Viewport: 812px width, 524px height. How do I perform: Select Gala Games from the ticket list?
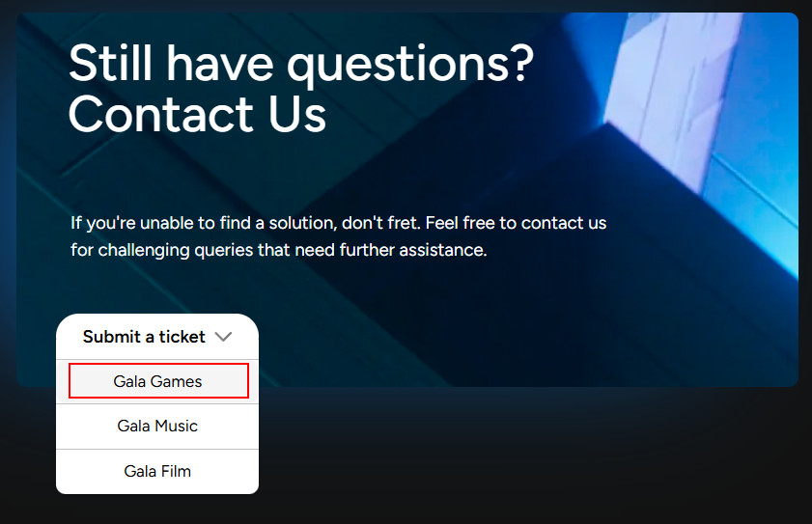[x=158, y=381]
